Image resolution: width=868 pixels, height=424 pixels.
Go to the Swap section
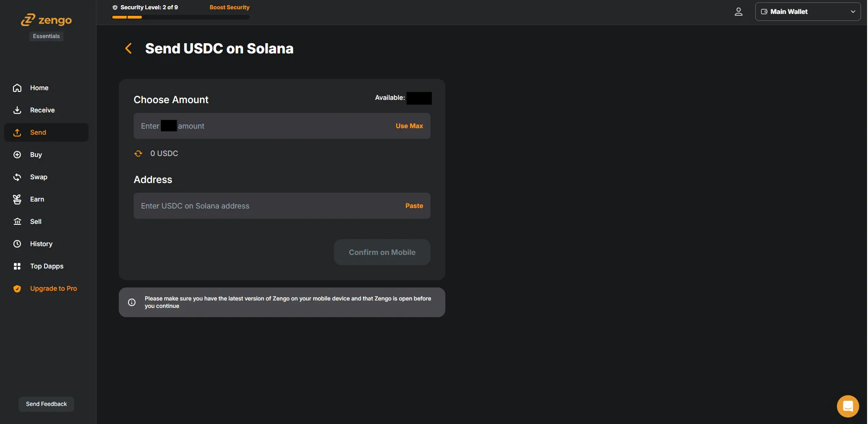(39, 177)
